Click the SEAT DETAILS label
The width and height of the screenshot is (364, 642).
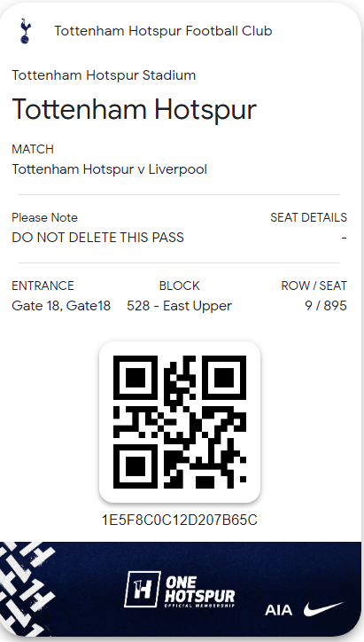[309, 217]
